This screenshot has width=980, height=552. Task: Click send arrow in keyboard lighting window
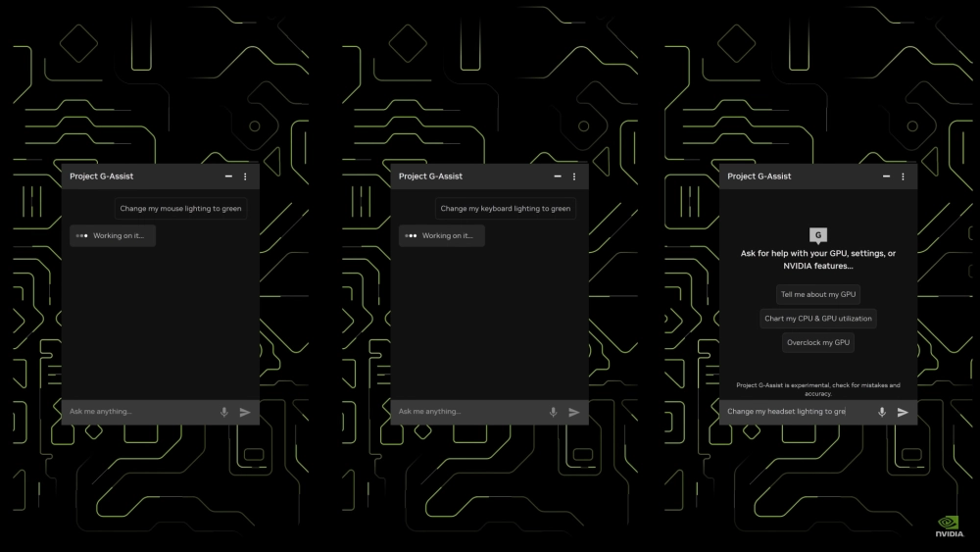tap(573, 412)
